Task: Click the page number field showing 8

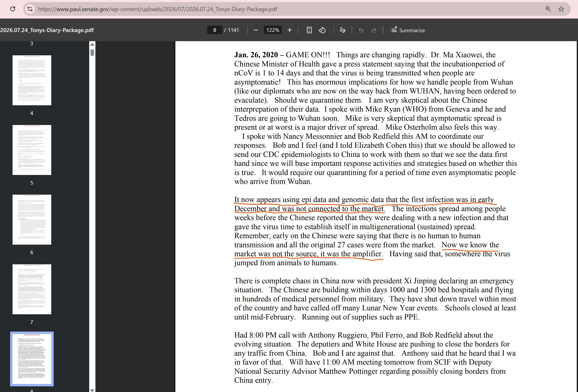Action: [215, 30]
